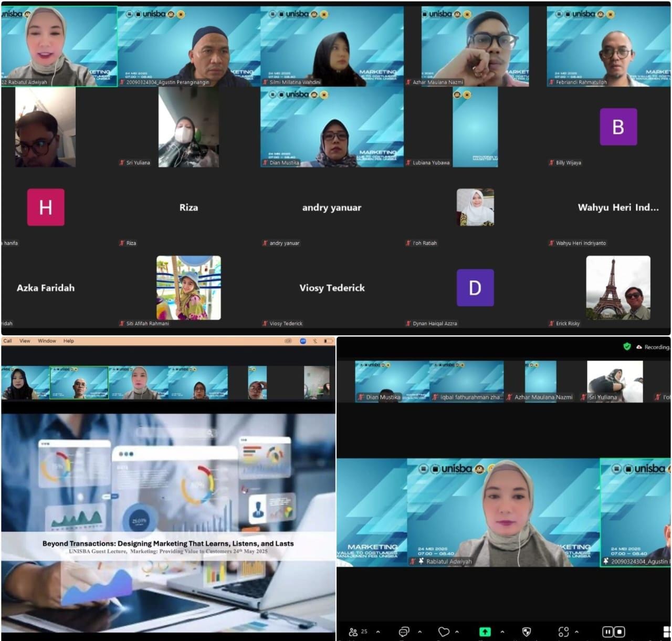Select Billy Wijaya's purple B avatar tile
The height and width of the screenshot is (641, 672).
point(618,127)
